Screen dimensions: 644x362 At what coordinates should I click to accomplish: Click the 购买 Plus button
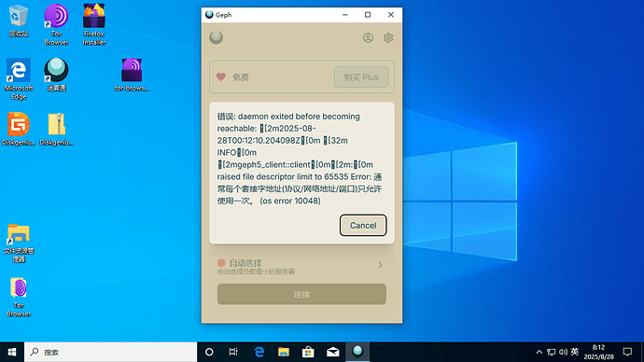[361, 77]
